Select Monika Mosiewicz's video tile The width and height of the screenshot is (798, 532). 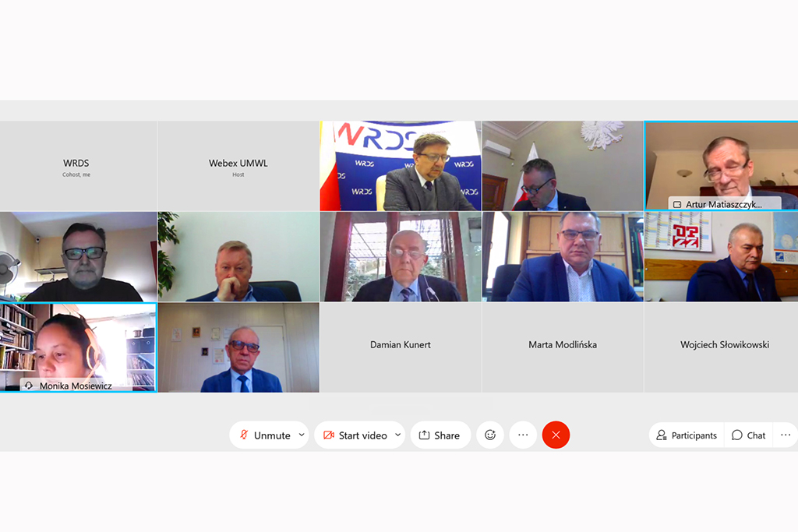tap(79, 347)
